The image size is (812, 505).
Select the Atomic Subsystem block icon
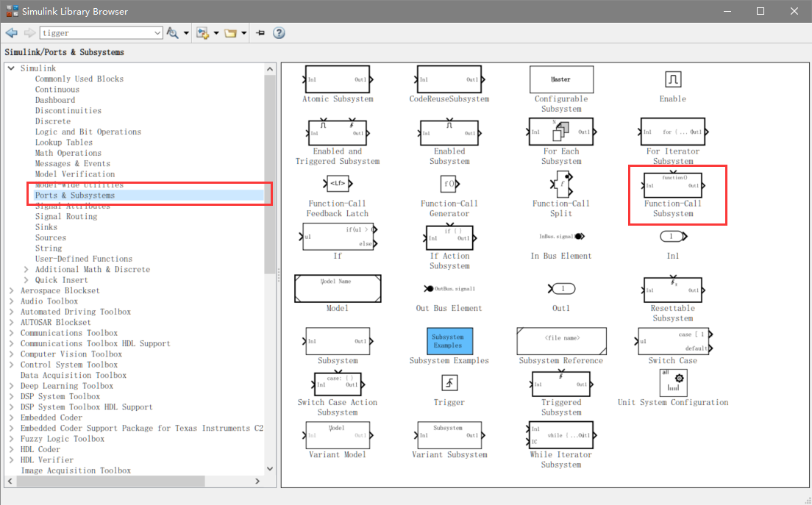(x=338, y=79)
